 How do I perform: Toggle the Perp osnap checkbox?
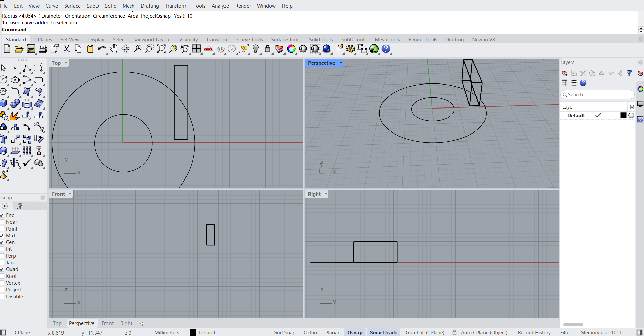2,256
